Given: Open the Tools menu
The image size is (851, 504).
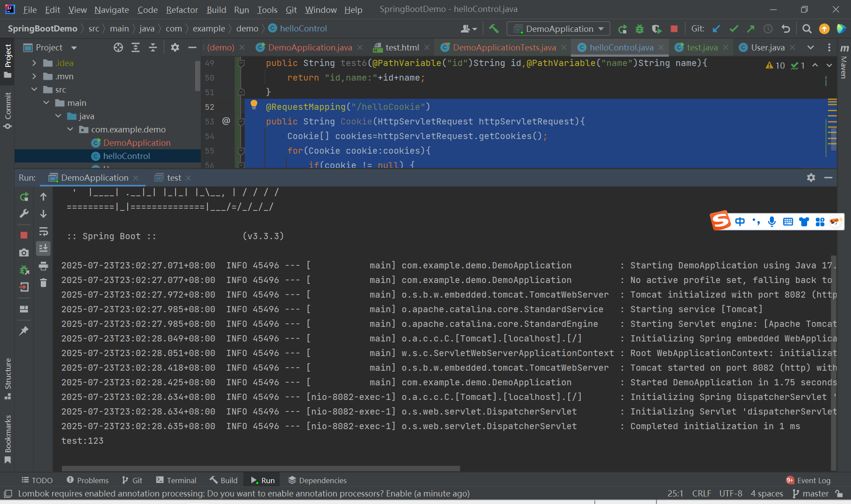Looking at the screenshot, I should [267, 10].
